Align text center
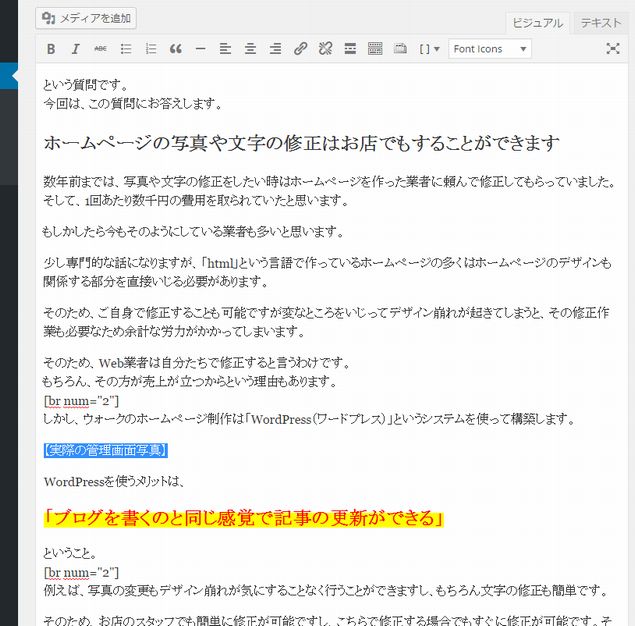This screenshot has width=635, height=626. pyautogui.click(x=250, y=49)
